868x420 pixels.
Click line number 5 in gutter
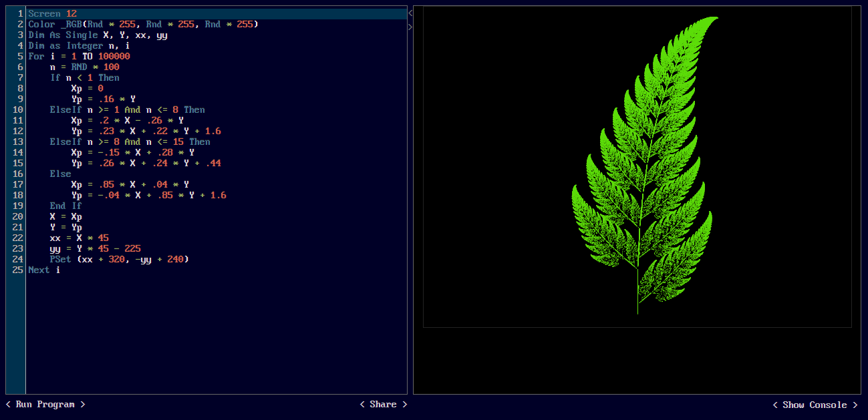[21, 56]
